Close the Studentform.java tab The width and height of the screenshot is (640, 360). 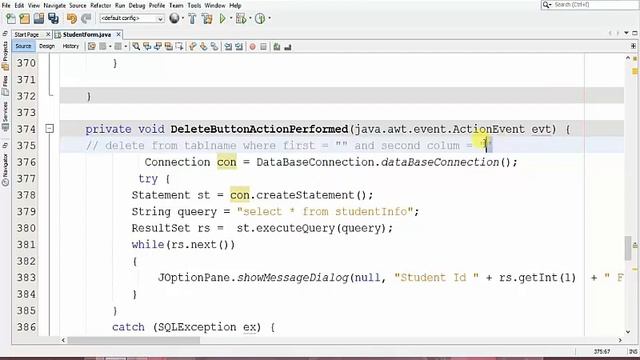click(118, 35)
